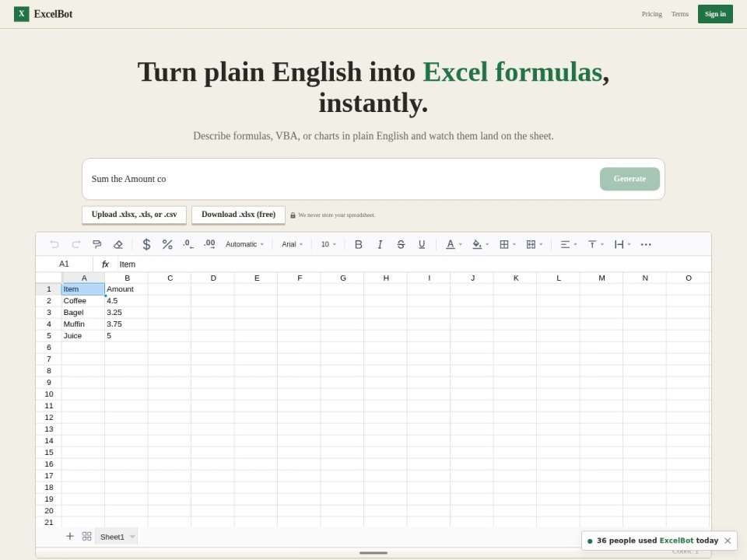Click the horizontal scrollbar handle at bottom

pyautogui.click(x=373, y=553)
